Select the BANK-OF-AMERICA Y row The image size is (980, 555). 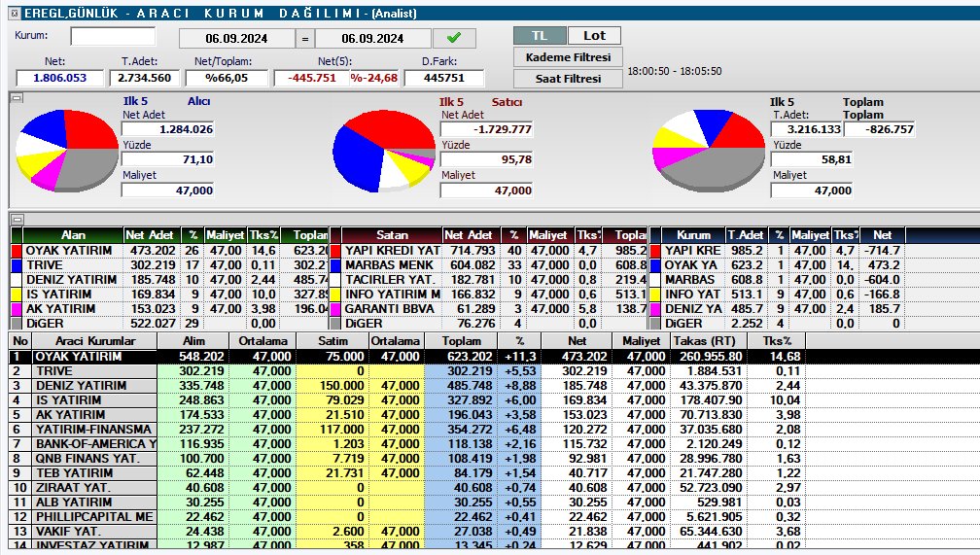pyautogui.click(x=494, y=444)
